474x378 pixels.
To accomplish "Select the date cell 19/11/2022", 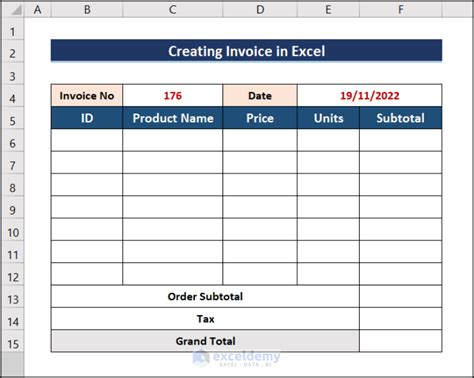I will [370, 96].
